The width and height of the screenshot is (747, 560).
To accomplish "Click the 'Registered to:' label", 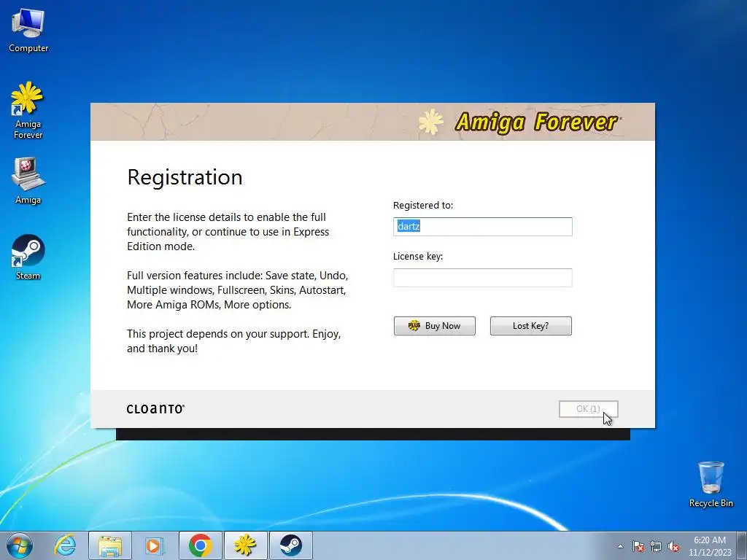I will (423, 205).
